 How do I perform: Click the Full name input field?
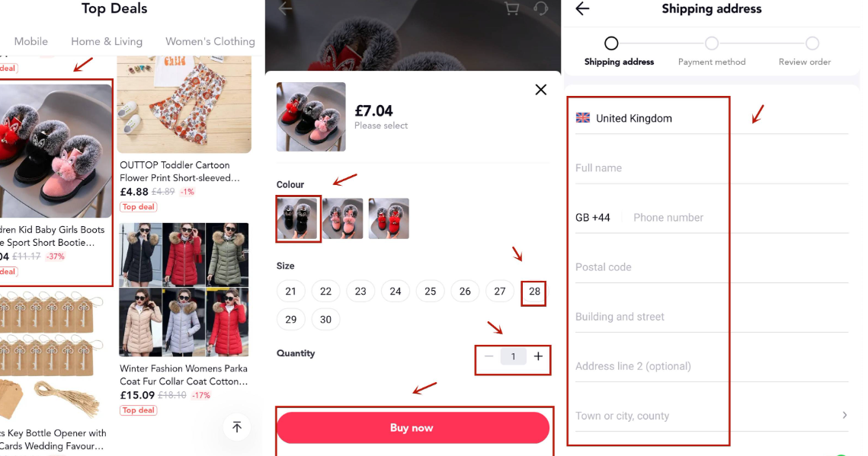click(712, 168)
